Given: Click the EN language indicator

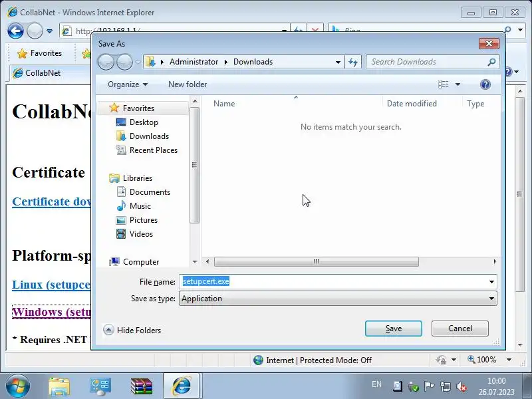Looking at the screenshot, I should 376,384.
